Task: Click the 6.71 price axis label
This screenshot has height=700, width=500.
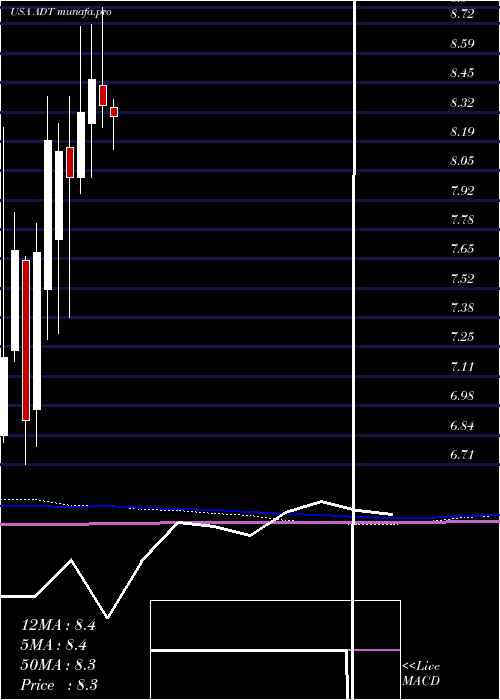Action: pos(462,454)
